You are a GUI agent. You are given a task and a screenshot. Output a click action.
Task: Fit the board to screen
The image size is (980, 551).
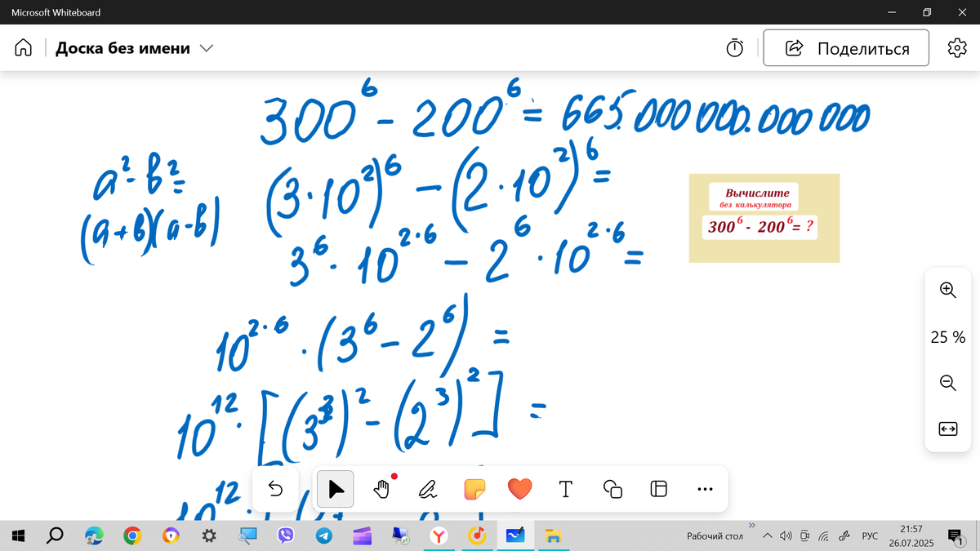pyautogui.click(x=948, y=429)
